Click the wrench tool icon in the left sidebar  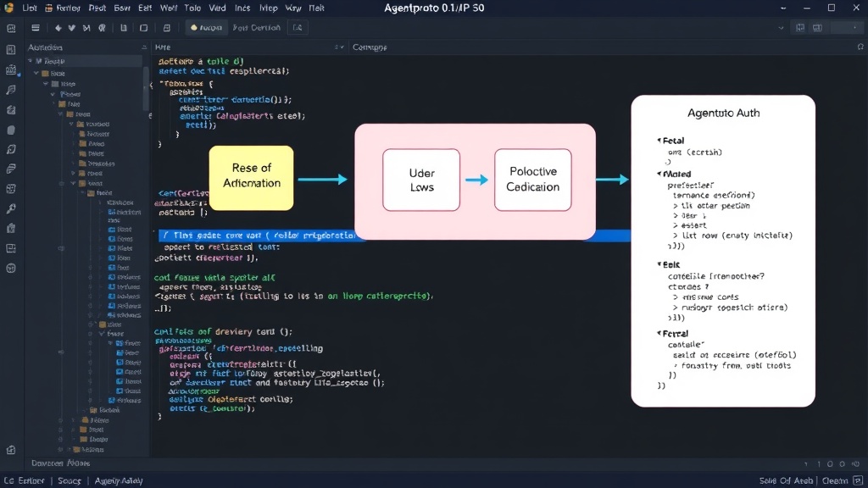11,208
